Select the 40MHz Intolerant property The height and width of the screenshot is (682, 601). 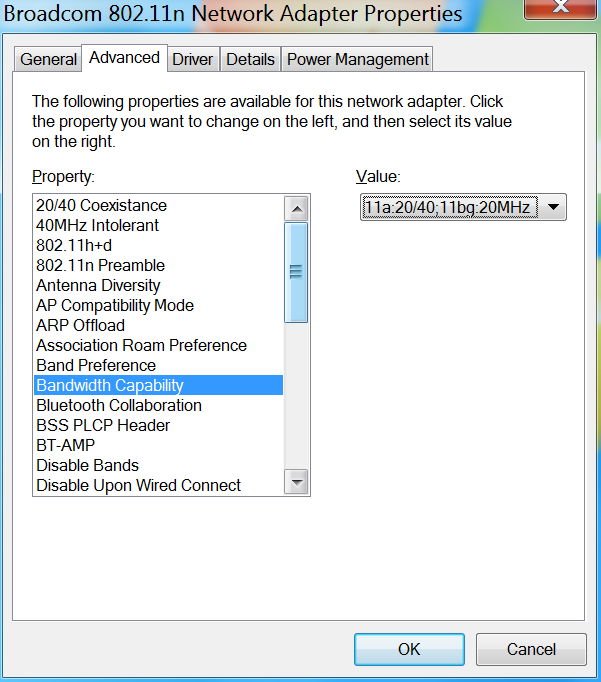point(158,225)
